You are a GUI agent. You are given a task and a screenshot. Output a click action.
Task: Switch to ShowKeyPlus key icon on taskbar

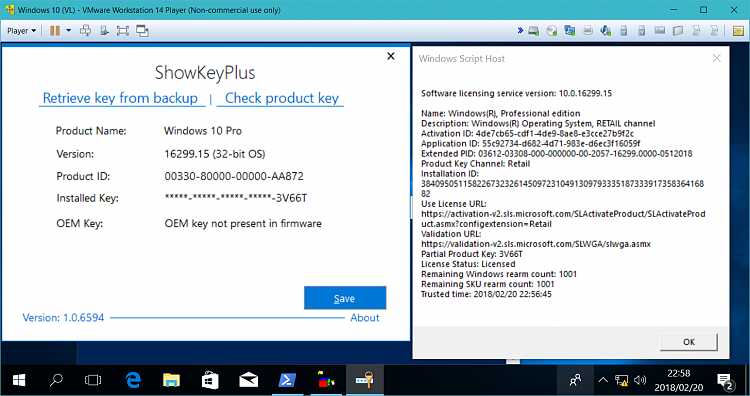364,380
